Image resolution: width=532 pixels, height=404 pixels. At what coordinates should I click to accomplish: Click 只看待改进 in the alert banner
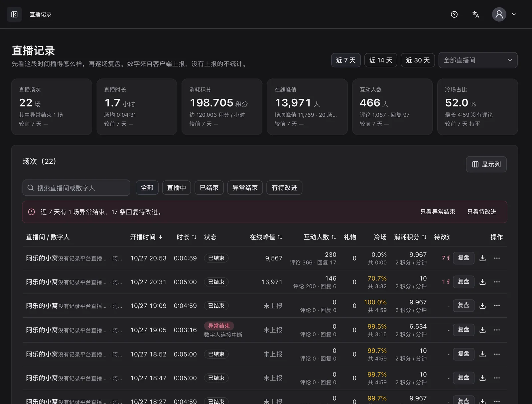pyautogui.click(x=482, y=212)
